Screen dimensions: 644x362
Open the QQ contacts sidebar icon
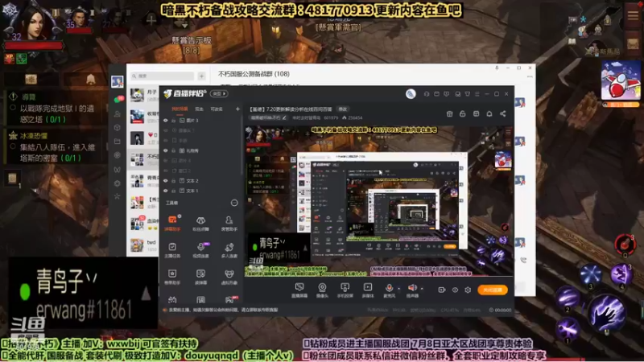[x=118, y=113]
